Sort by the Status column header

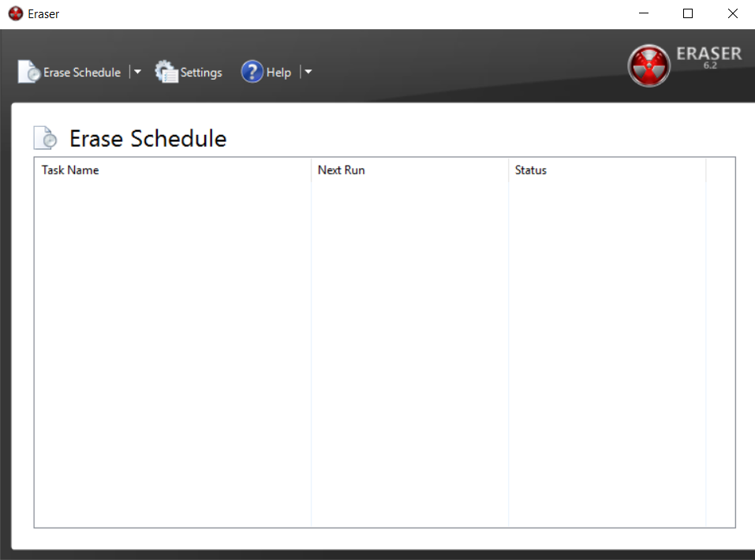pos(530,170)
